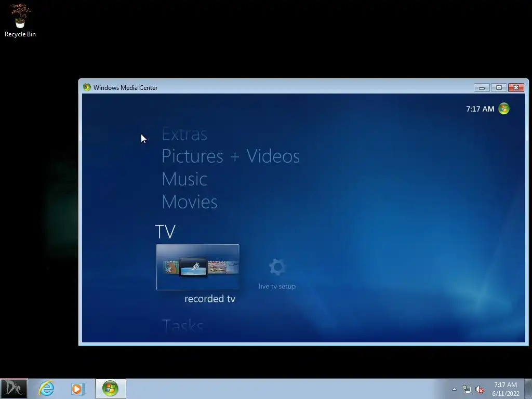Click the live tv setup label
Image resolution: width=532 pixels, height=399 pixels.
(277, 286)
